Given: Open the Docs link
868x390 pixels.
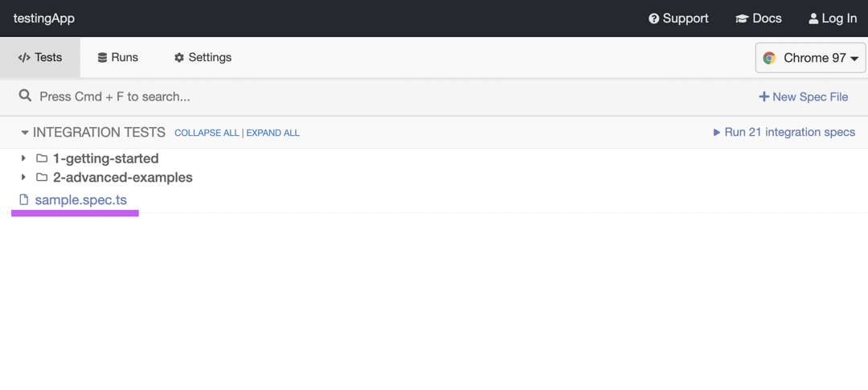Looking at the screenshot, I should tap(759, 18).
